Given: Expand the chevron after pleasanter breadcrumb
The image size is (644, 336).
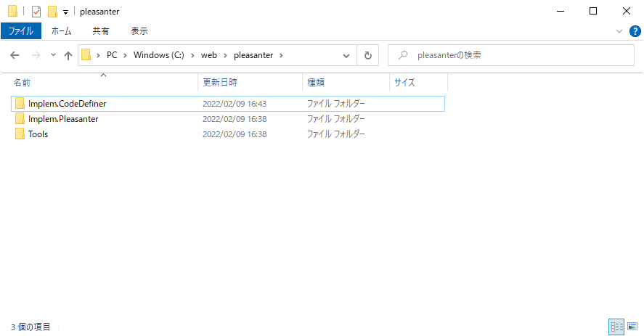Looking at the screenshot, I should coord(281,55).
